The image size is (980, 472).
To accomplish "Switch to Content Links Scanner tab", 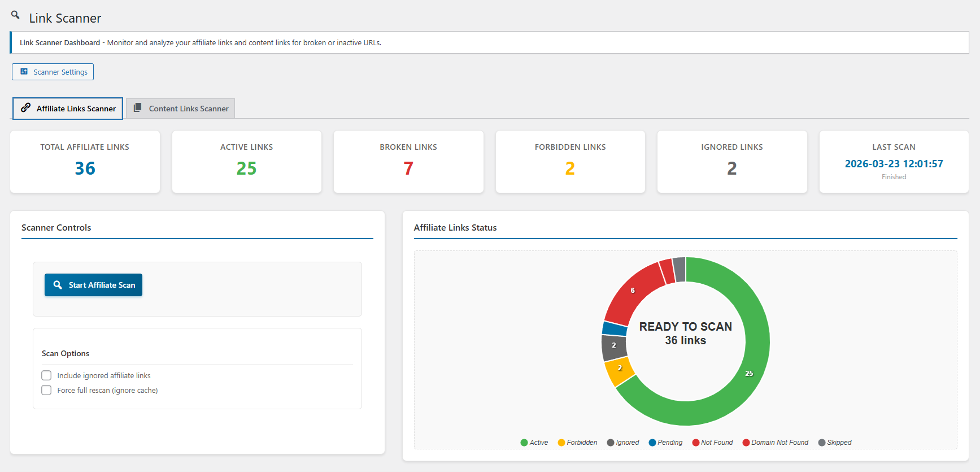I will [180, 109].
